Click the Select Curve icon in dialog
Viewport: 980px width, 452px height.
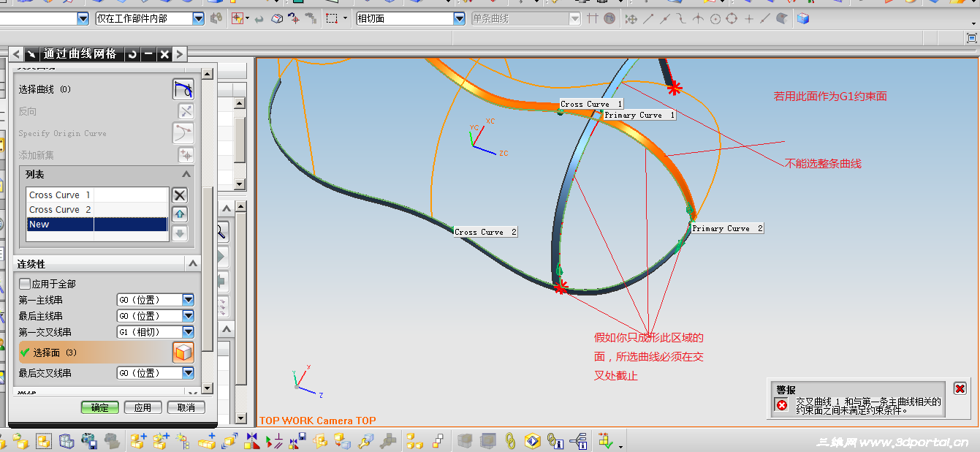coord(183,89)
